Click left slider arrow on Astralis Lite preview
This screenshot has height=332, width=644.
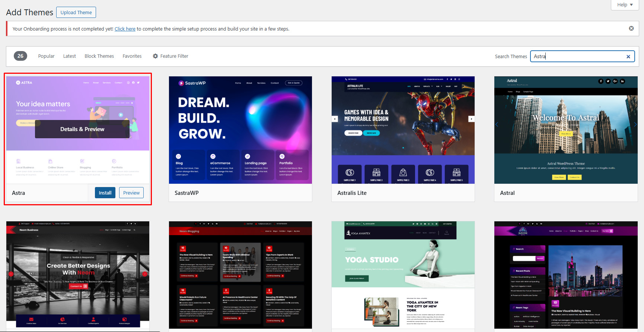[x=335, y=119]
